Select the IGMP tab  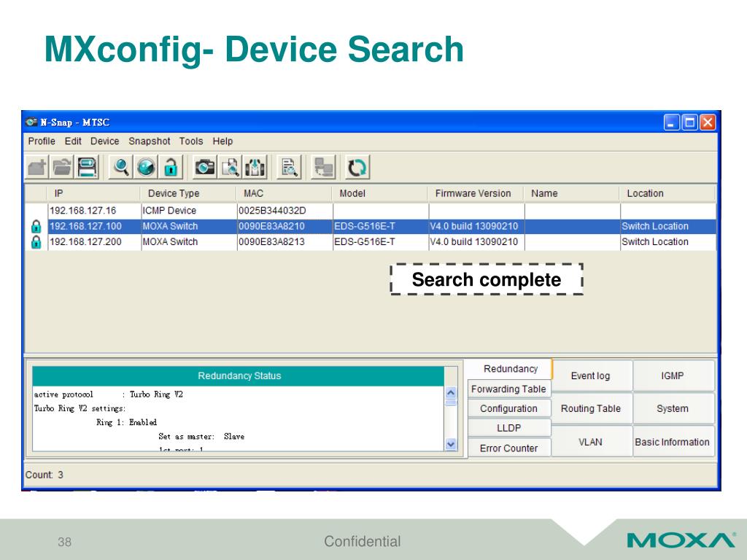point(673,376)
